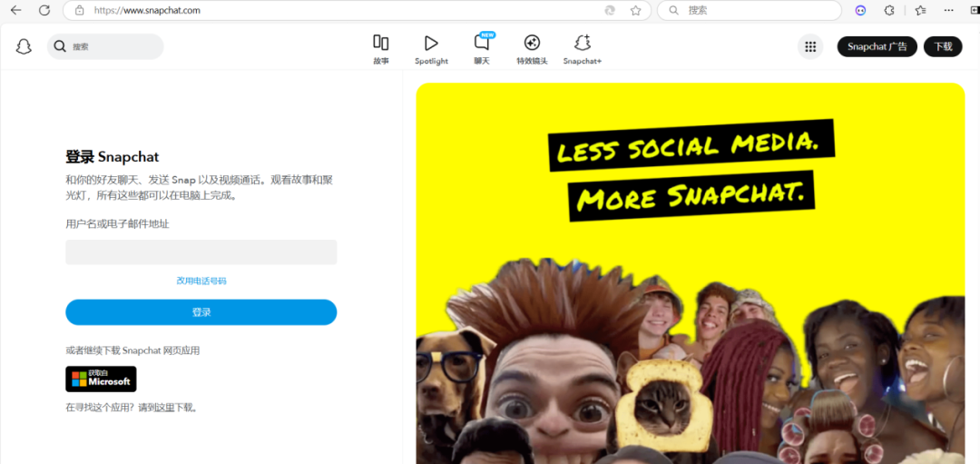Open the nine-dot apps grid menu
Viewport: 980px width, 464px height.
pos(810,47)
